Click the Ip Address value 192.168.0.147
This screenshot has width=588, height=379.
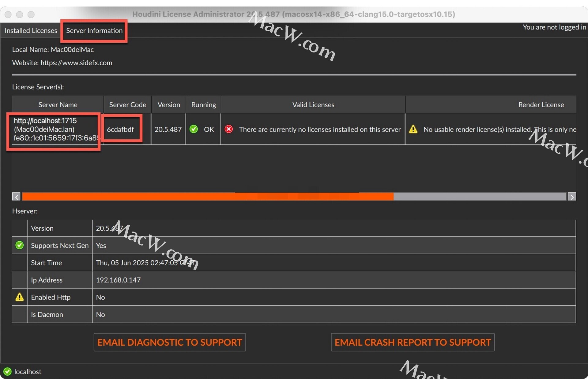(x=118, y=280)
